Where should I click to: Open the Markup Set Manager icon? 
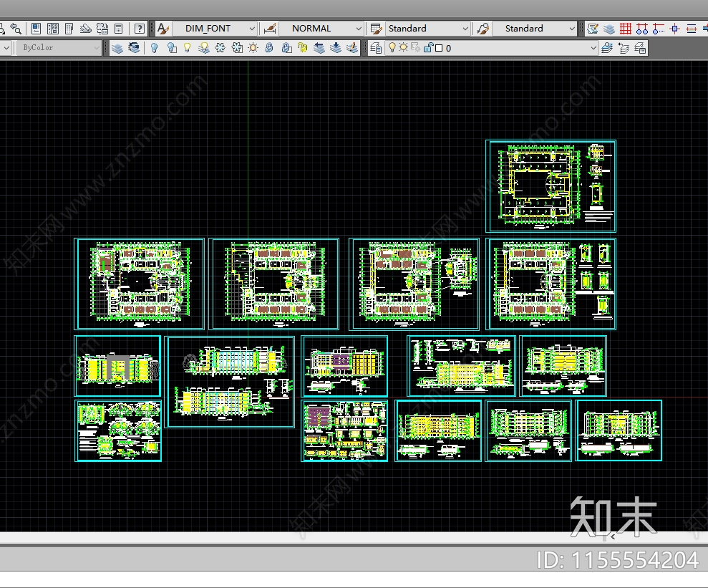pos(102,29)
